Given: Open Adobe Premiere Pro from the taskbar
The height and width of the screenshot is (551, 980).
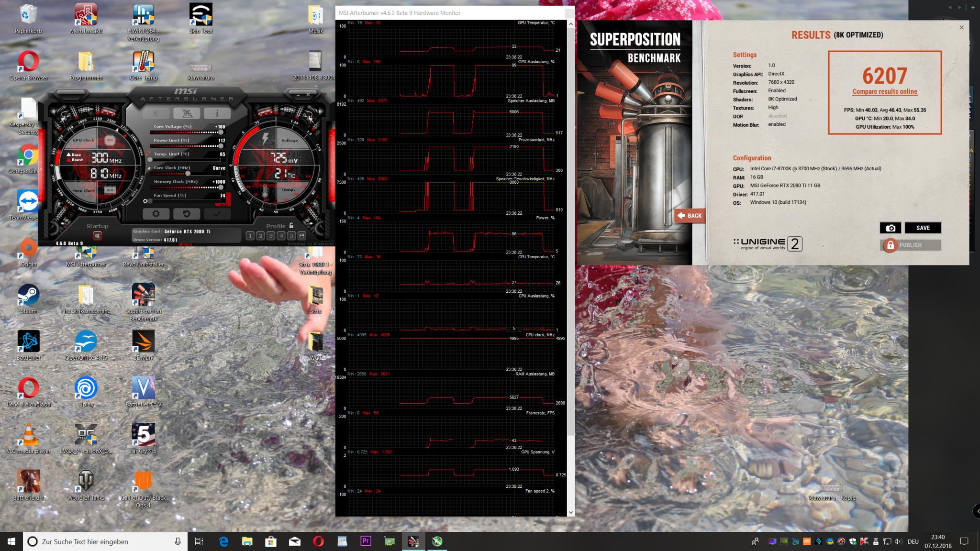Looking at the screenshot, I should point(366,541).
